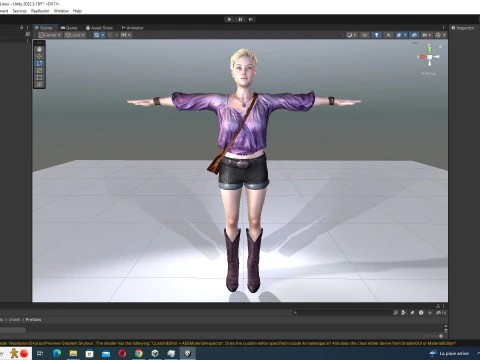Open Google Chrome from the taskbar
This screenshot has width=480, height=360.
tap(139, 353)
